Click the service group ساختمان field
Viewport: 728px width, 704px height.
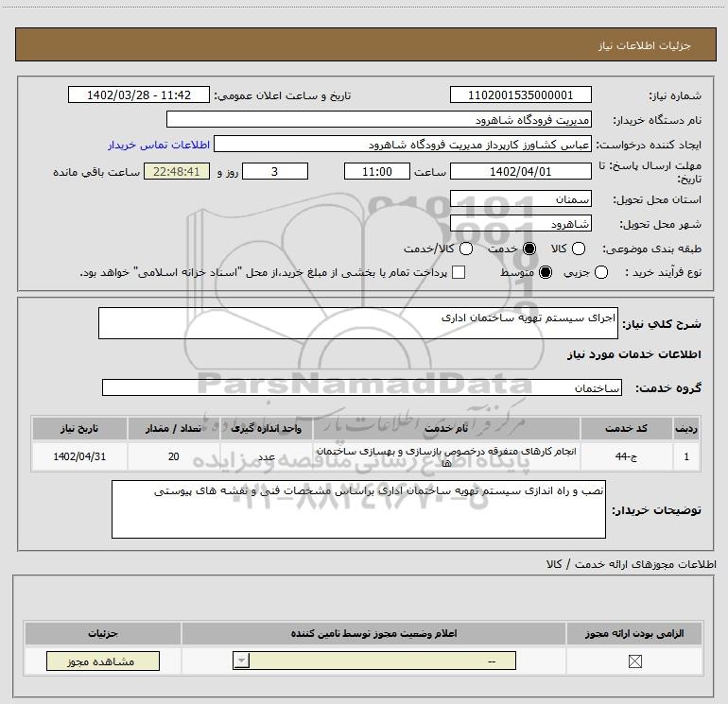[362, 387]
